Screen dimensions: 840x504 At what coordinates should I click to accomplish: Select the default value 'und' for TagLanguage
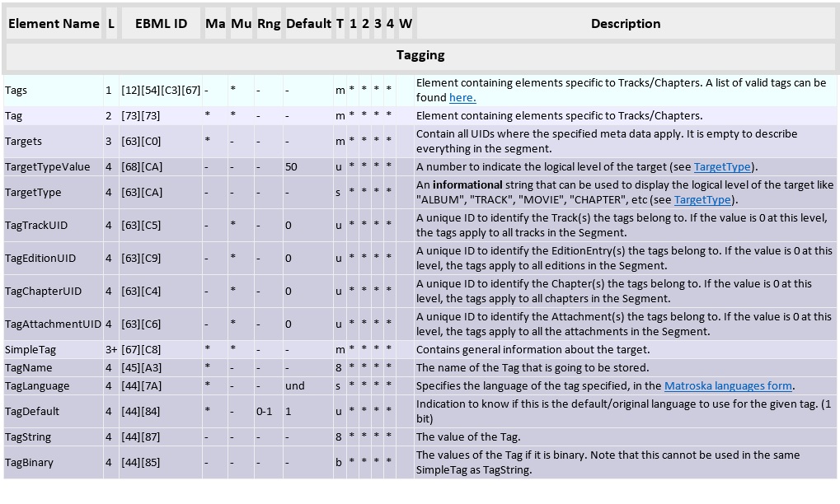295,385
